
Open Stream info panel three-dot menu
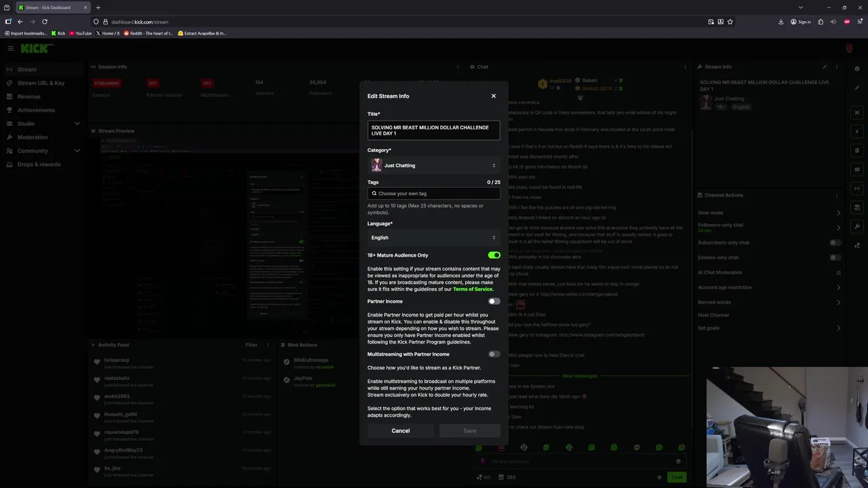coord(837,67)
